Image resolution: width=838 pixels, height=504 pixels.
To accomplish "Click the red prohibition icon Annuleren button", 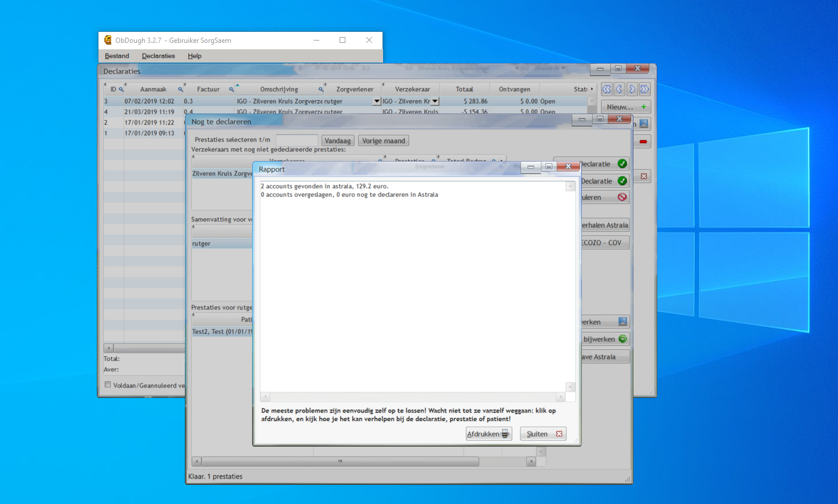I will pyautogui.click(x=622, y=197).
